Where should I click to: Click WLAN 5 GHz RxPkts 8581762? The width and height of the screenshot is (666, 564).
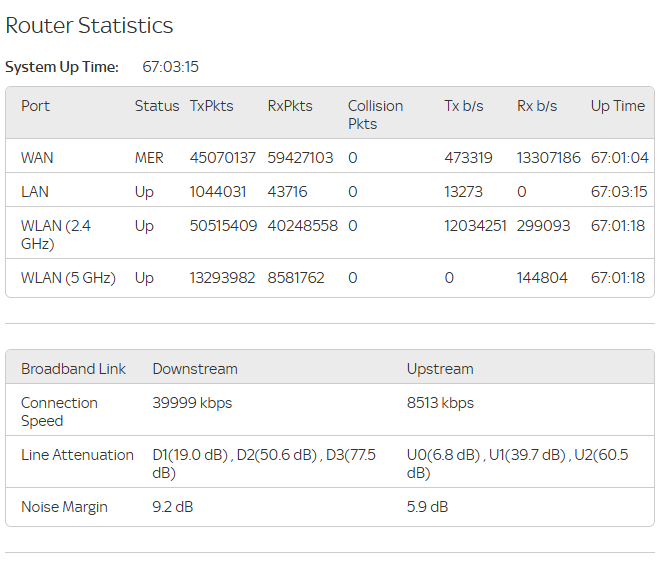click(x=296, y=278)
